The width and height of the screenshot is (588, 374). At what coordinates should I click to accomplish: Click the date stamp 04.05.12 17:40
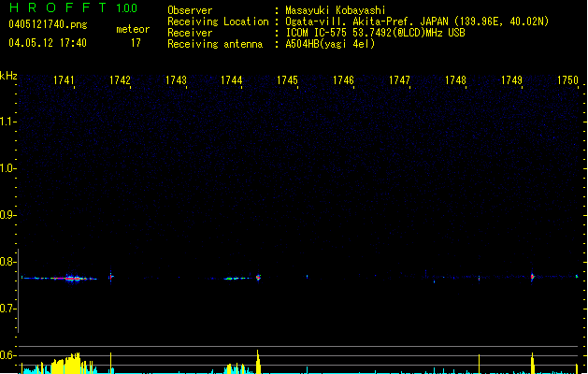coord(48,43)
